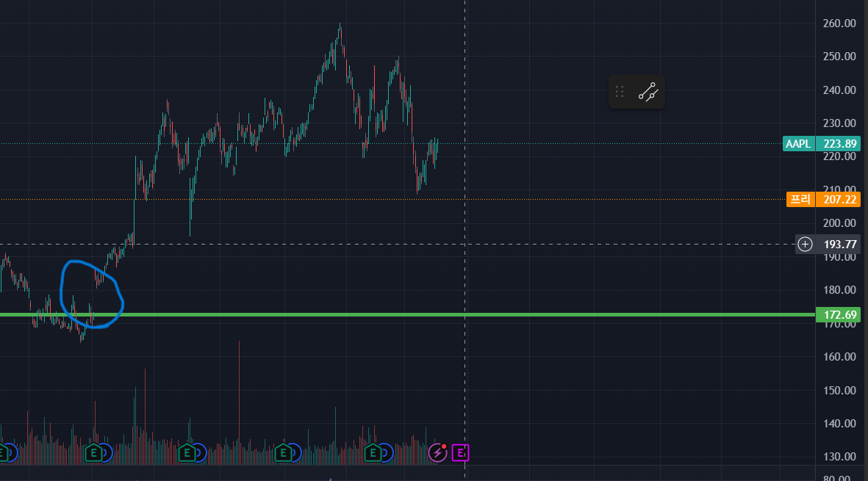868x481 pixels.
Task: Click the leftmost blue dividend icon
Action: point(11,452)
